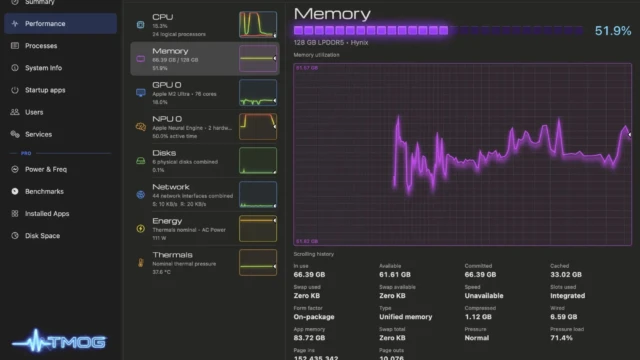Image resolution: width=640 pixels, height=360 pixels.
Task: Click the NPU 0 mini graph thumbnail
Action: pos(258,127)
